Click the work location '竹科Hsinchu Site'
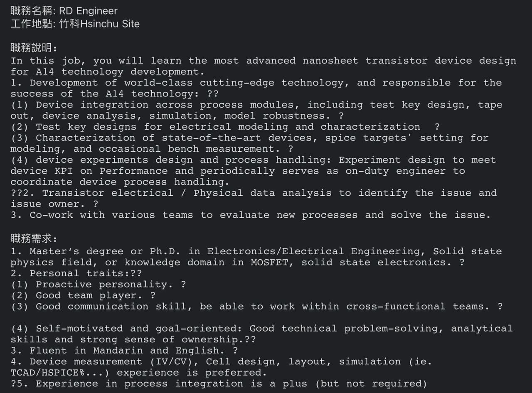This screenshot has height=393, width=532. tap(99, 24)
